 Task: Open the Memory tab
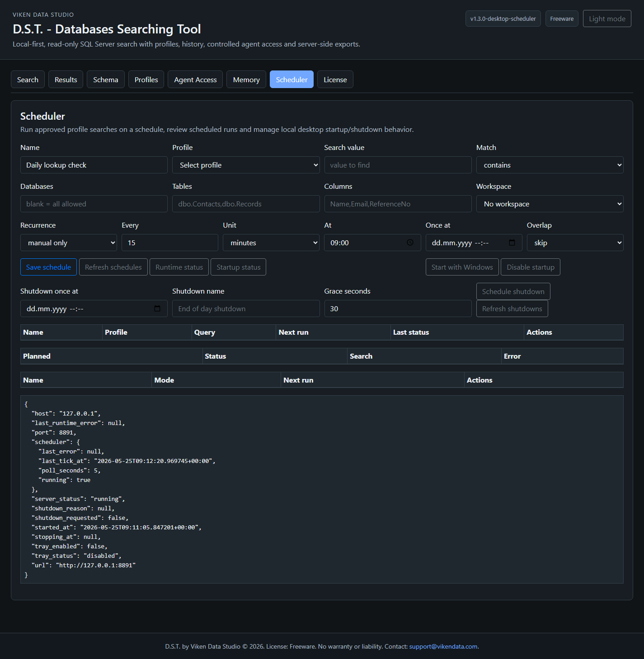coord(246,79)
